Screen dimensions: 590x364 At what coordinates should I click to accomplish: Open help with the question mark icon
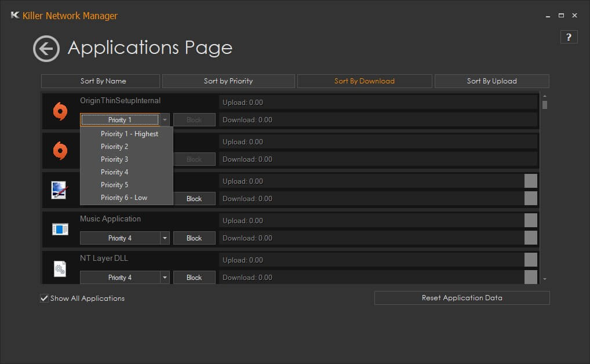click(x=569, y=37)
